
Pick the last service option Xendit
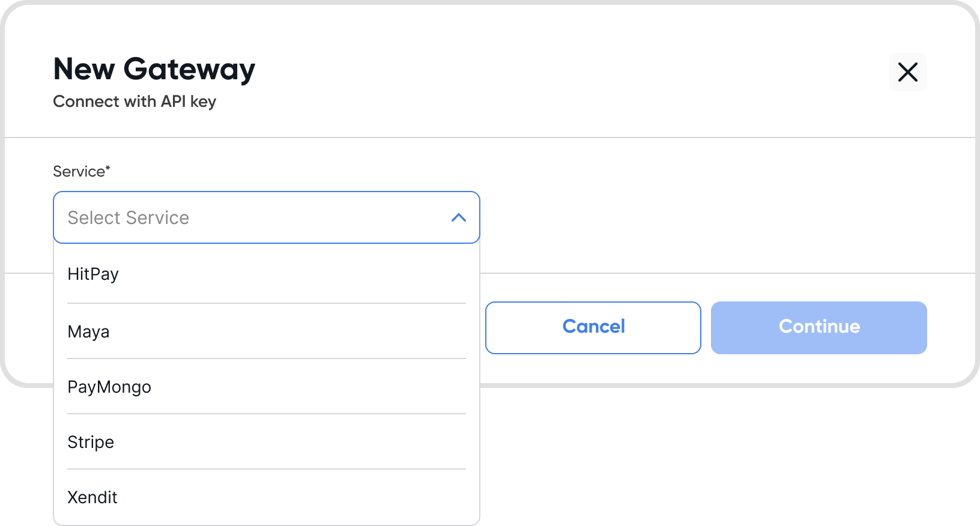(267, 497)
